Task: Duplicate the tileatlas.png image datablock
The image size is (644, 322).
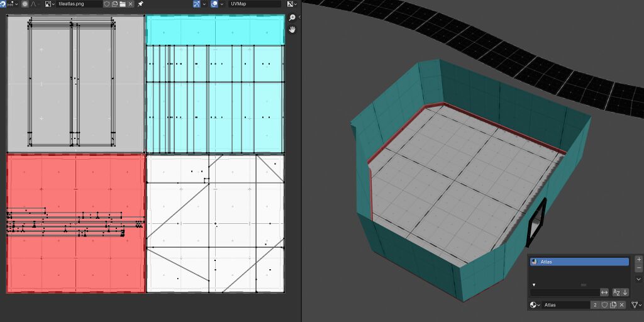Action: point(114,4)
